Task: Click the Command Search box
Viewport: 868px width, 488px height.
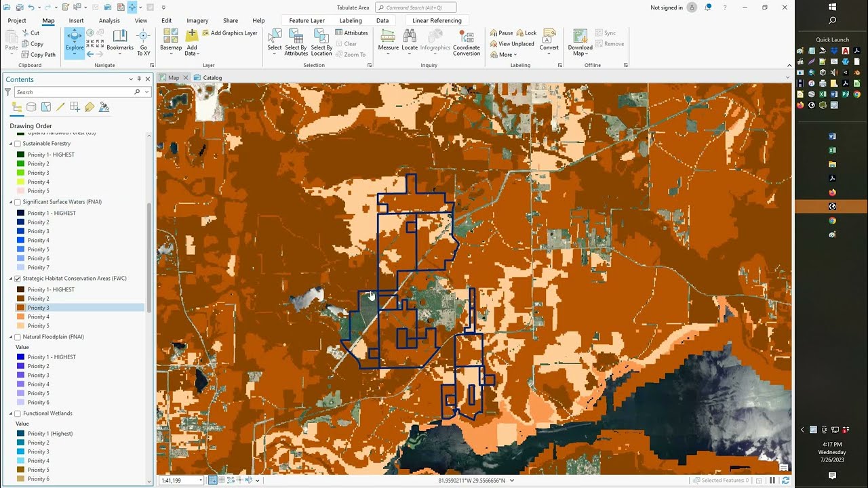Action: click(415, 7)
